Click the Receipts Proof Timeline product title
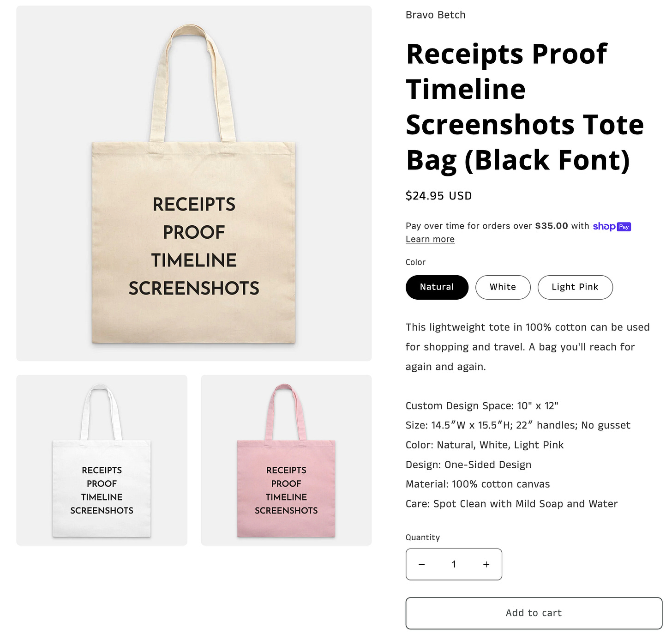 (x=525, y=107)
